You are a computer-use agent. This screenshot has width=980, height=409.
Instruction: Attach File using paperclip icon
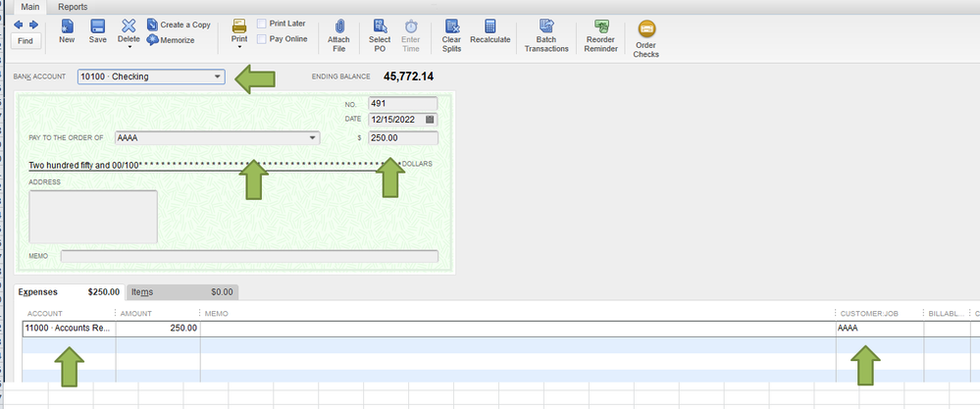click(338, 35)
